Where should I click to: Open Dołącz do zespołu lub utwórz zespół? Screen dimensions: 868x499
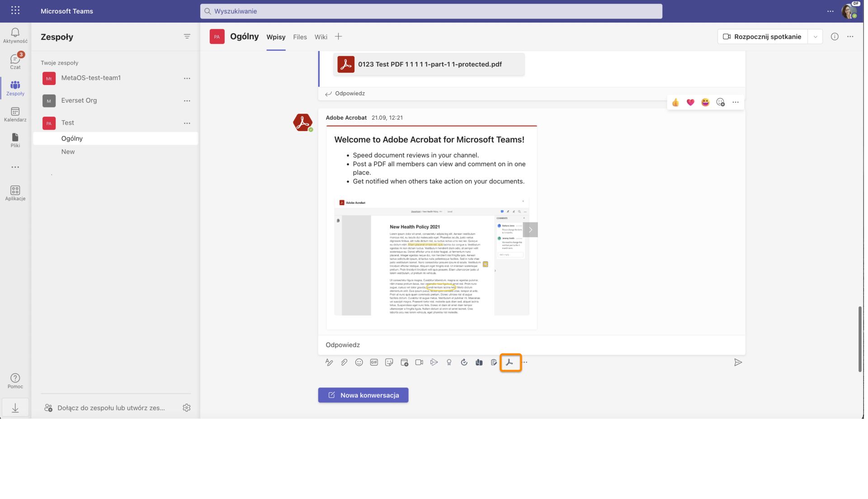105,408
